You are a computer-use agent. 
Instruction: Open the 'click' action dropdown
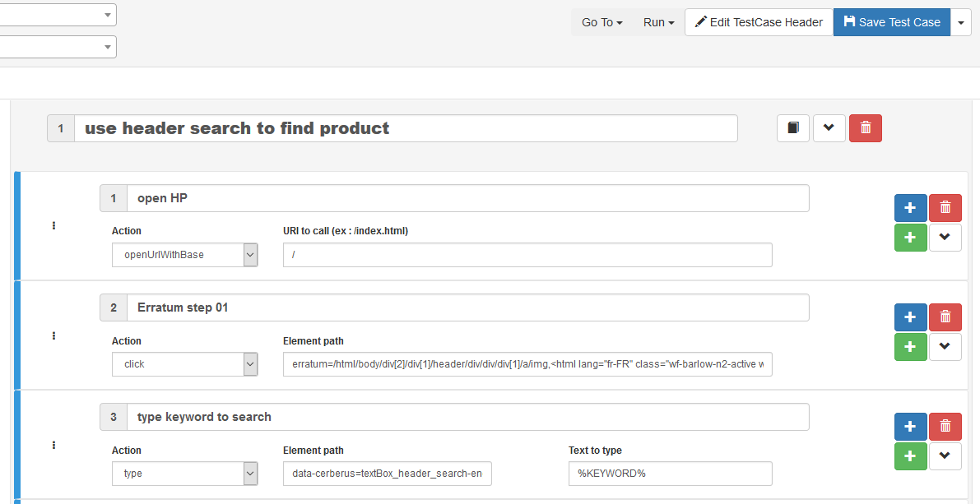tap(185, 364)
